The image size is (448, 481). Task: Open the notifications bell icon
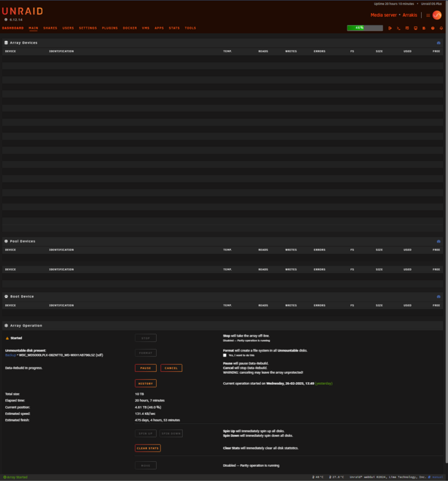pos(441,28)
